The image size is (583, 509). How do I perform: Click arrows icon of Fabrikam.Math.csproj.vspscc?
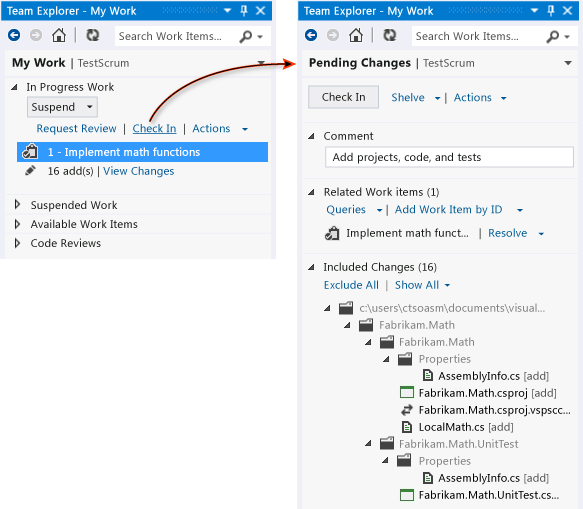point(407,410)
